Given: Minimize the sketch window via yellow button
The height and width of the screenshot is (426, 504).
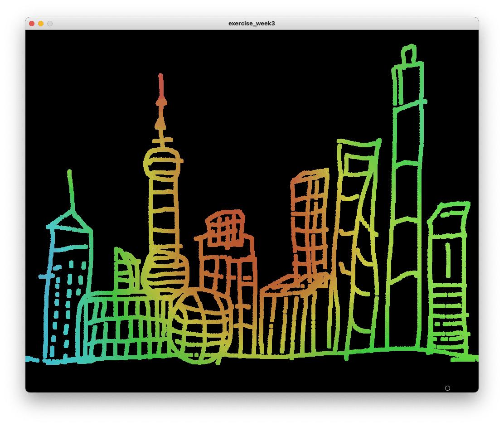Looking at the screenshot, I should [x=40, y=23].
